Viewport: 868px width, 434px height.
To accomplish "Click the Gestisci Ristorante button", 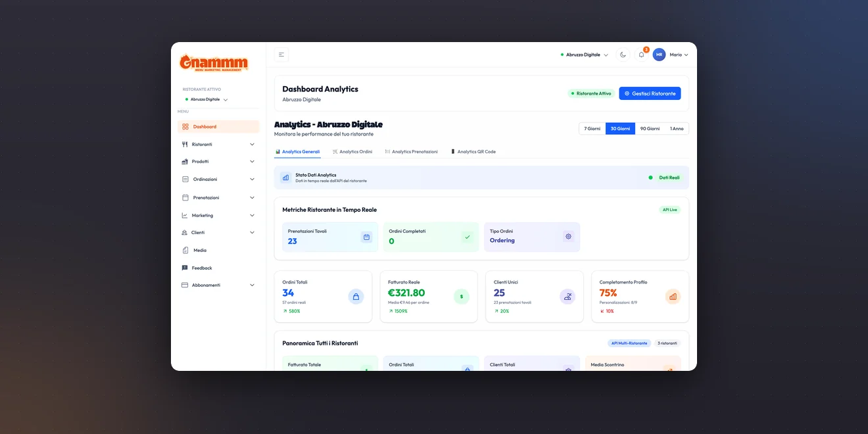I will tap(650, 93).
